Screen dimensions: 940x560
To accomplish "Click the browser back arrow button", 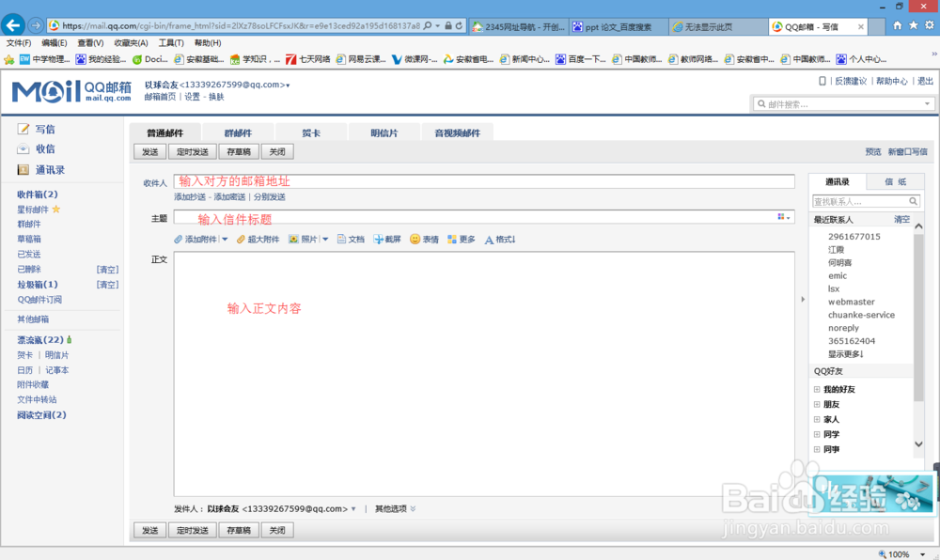I will point(13,25).
